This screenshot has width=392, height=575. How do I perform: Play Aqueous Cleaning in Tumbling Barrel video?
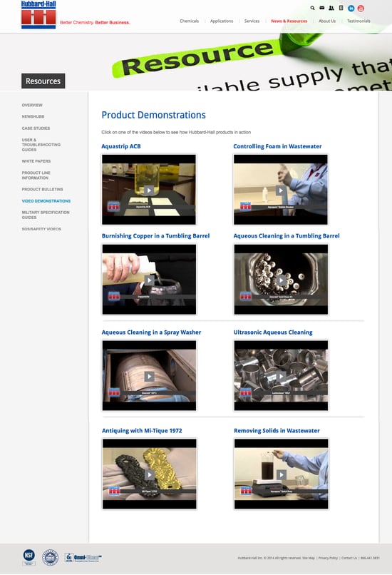[282, 280]
